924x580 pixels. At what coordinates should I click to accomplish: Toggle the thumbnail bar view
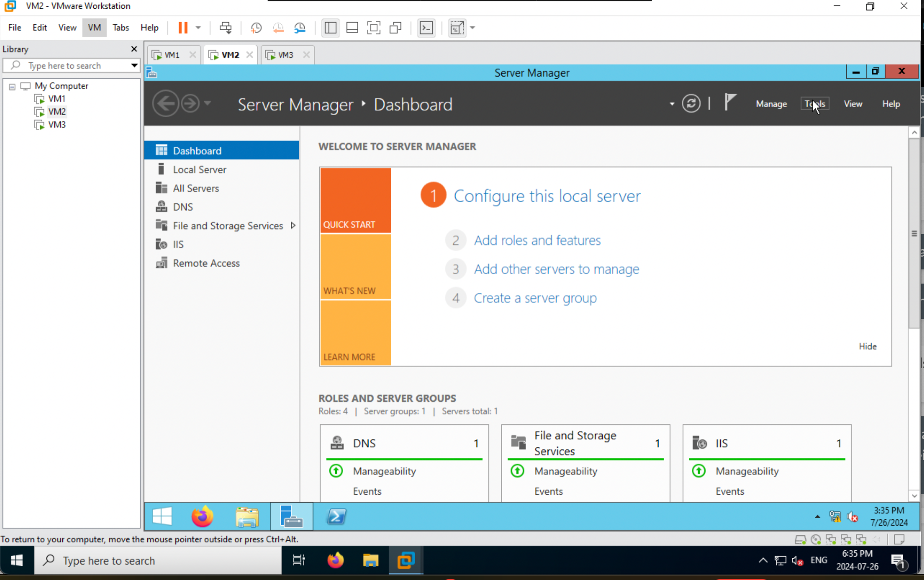(352, 27)
